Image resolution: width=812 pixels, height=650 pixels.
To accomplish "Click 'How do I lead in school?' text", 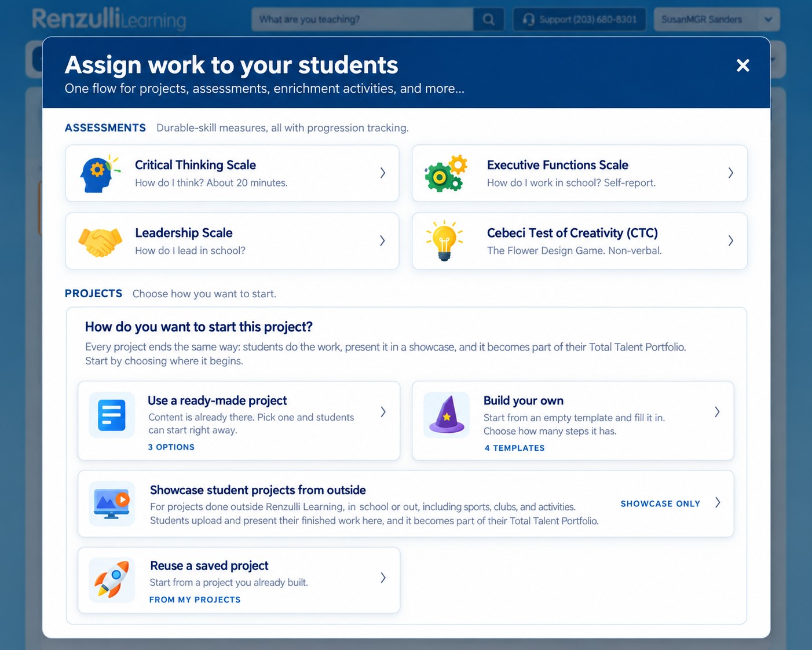I will (190, 251).
